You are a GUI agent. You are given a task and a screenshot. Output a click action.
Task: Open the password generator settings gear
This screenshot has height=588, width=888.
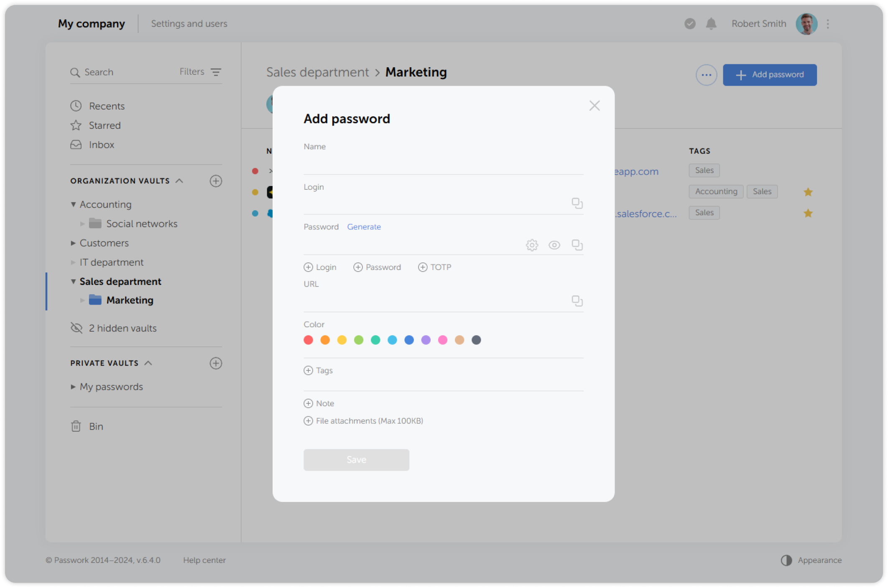[x=532, y=245]
